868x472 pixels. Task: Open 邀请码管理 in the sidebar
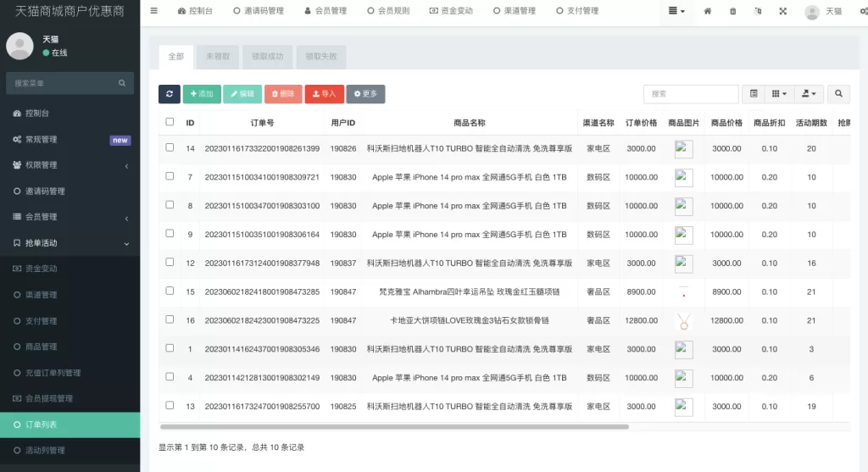[70, 191]
